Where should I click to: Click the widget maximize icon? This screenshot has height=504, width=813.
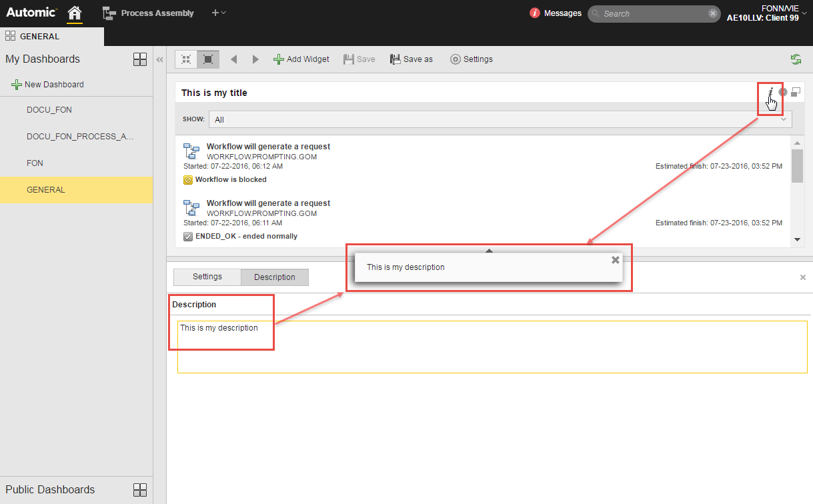pyautogui.click(x=796, y=92)
